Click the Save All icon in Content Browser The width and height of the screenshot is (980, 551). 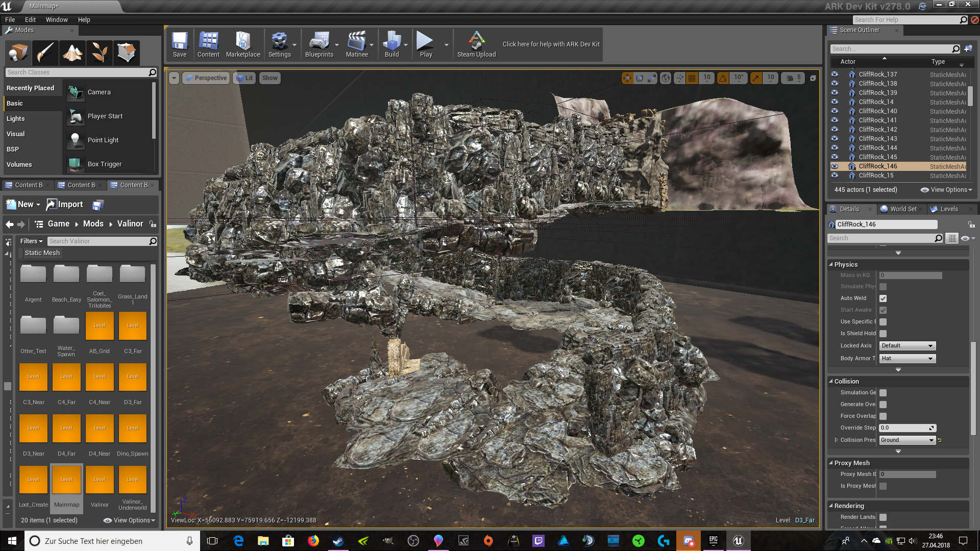[97, 205]
